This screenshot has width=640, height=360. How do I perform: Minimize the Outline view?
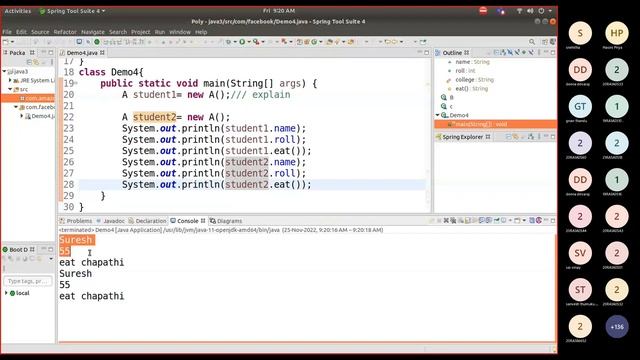tap(546, 52)
